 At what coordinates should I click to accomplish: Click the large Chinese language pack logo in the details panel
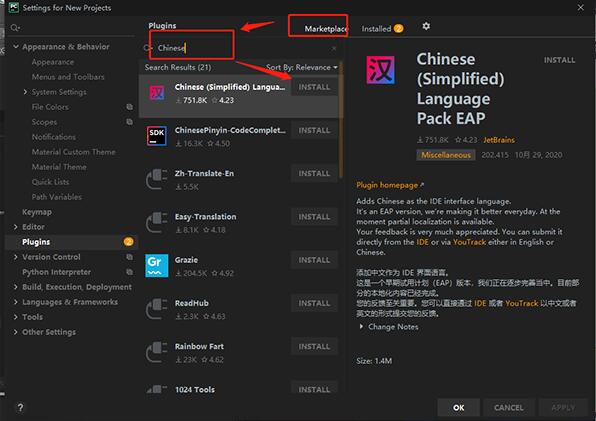coord(380,70)
